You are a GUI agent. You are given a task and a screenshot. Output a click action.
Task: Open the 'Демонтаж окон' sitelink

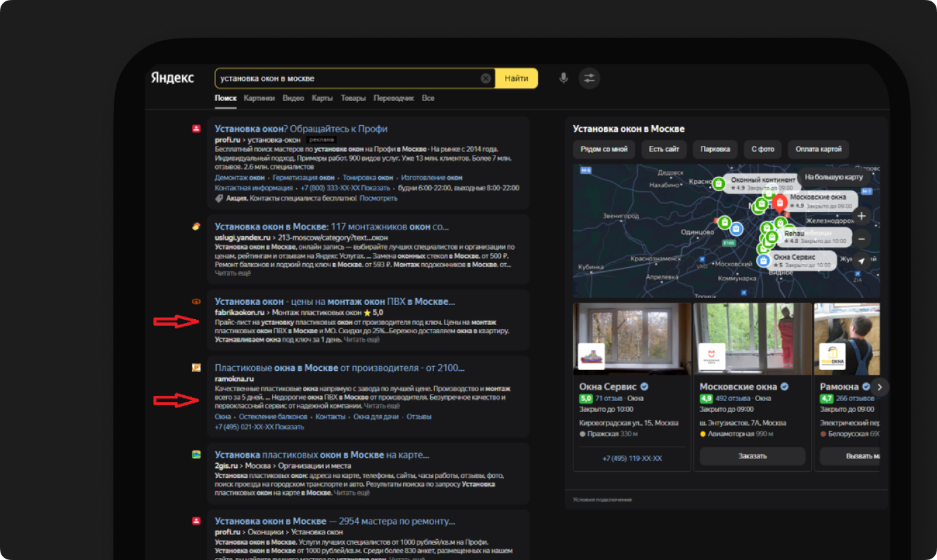(x=240, y=178)
